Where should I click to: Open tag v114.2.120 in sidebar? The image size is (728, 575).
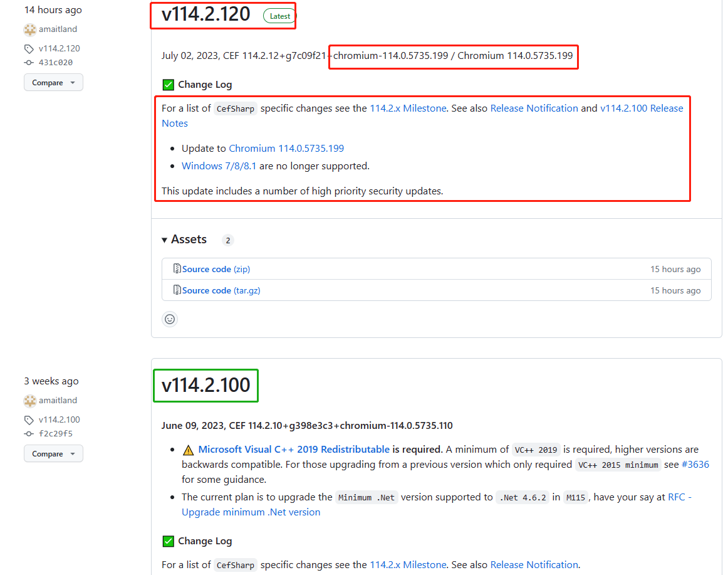(x=60, y=48)
